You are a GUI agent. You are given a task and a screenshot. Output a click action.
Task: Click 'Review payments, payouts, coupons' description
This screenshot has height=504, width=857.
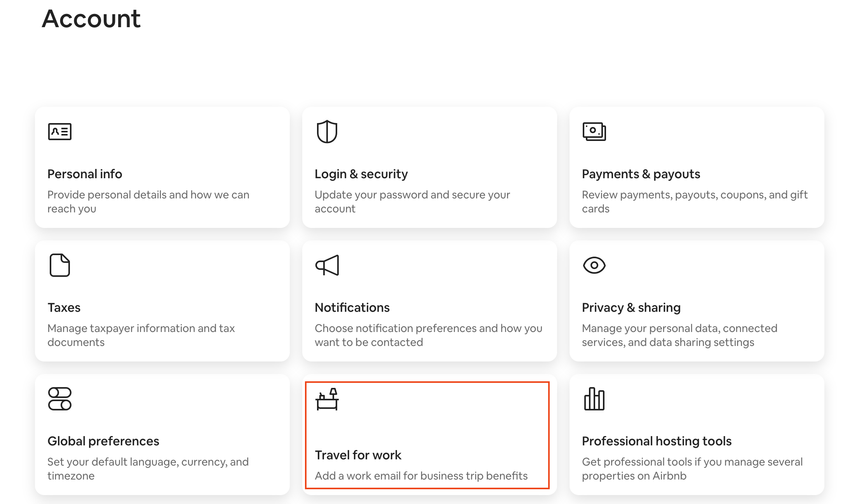(x=695, y=202)
